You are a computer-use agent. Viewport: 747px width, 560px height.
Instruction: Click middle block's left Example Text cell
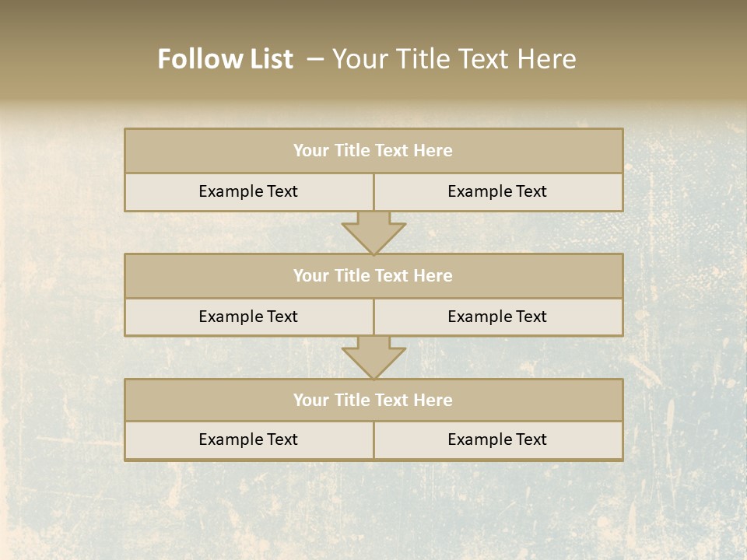pyautogui.click(x=248, y=317)
